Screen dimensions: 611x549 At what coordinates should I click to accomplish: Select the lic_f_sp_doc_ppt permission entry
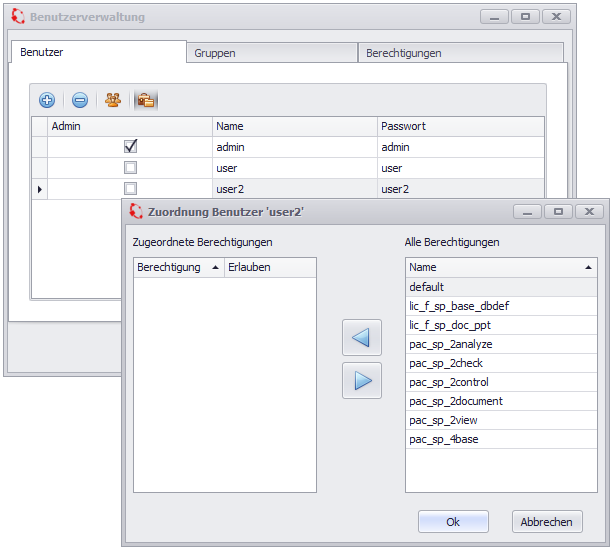450,325
